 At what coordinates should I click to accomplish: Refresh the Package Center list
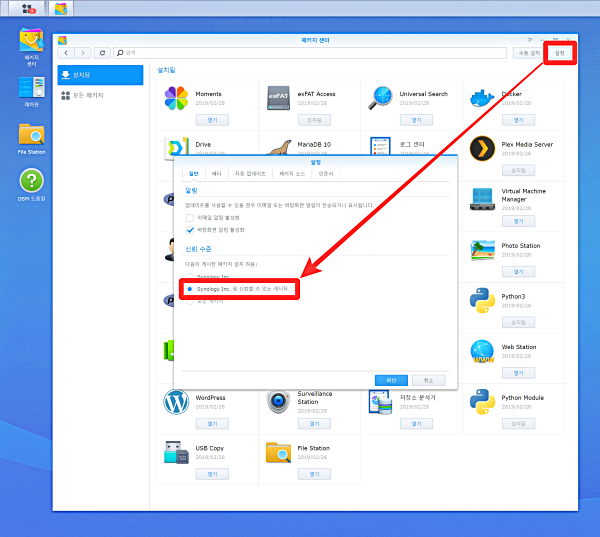[102, 53]
